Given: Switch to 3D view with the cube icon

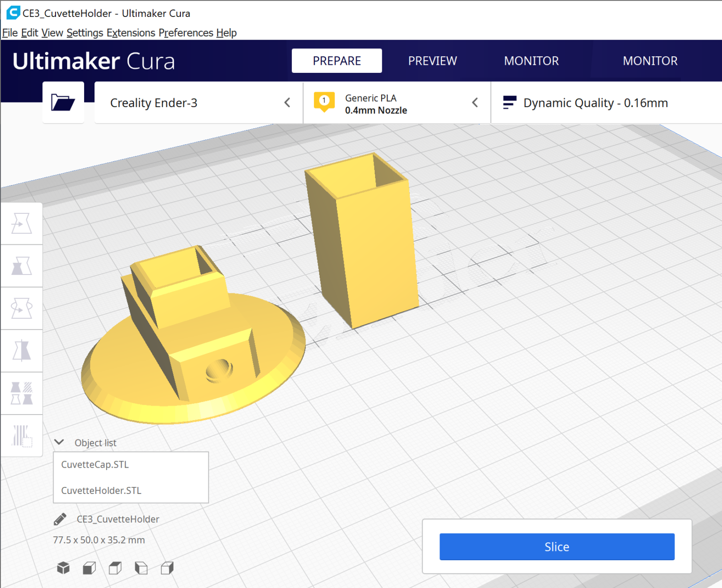Looking at the screenshot, I should (63, 568).
